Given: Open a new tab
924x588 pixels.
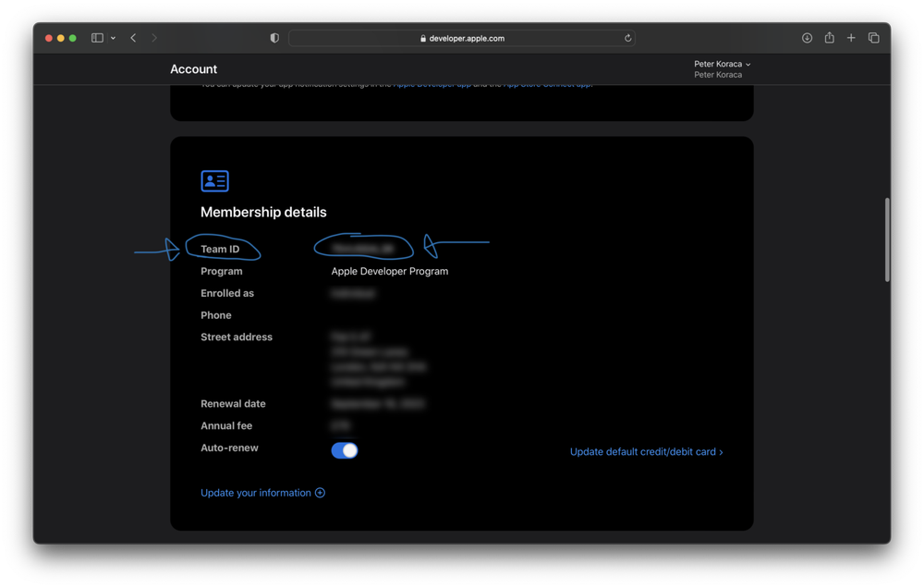Looking at the screenshot, I should pos(851,38).
